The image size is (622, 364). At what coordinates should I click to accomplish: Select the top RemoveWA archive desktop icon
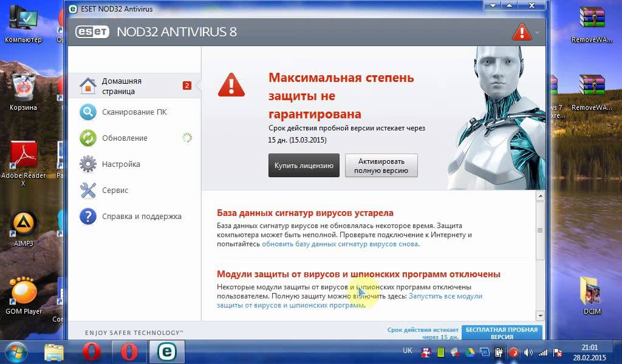592,24
